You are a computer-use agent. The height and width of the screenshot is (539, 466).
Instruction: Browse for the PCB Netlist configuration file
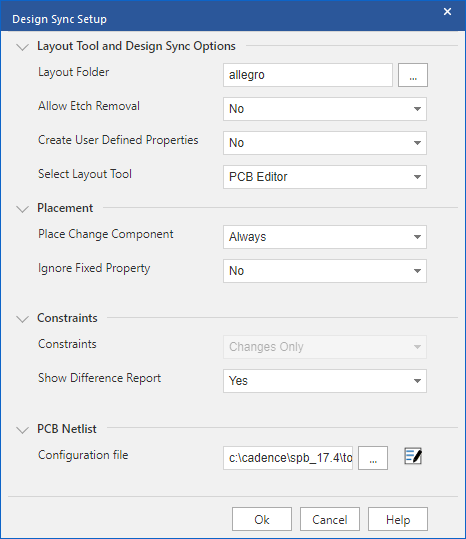point(373,458)
